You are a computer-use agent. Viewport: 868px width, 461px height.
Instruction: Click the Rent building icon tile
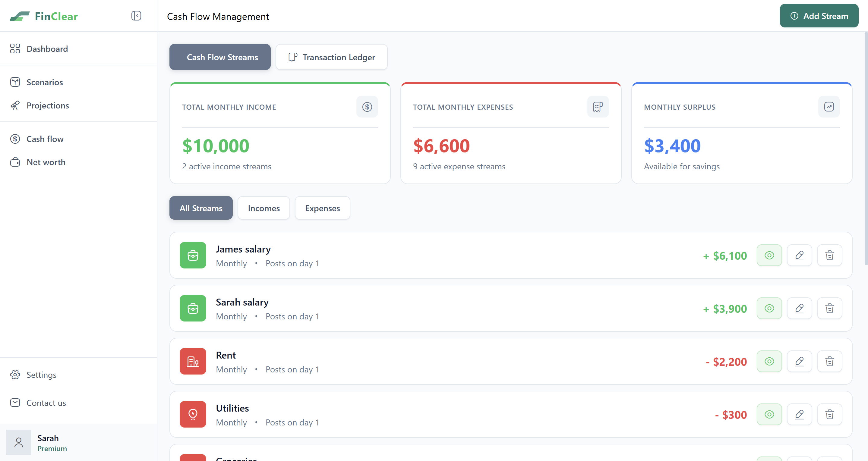click(x=193, y=361)
